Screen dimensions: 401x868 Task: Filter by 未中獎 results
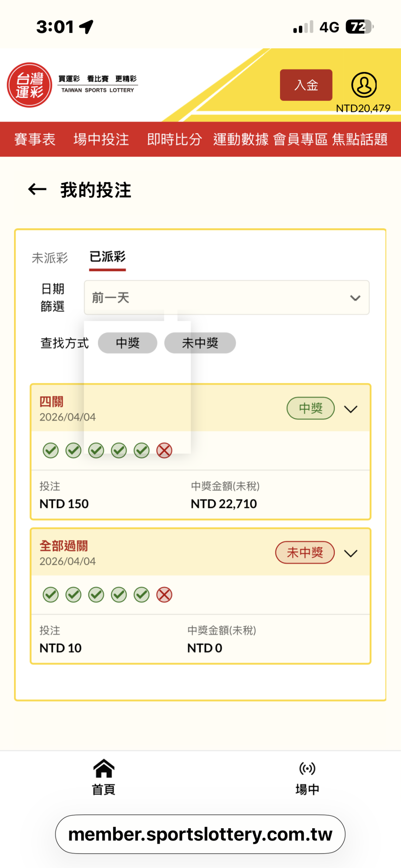200,343
